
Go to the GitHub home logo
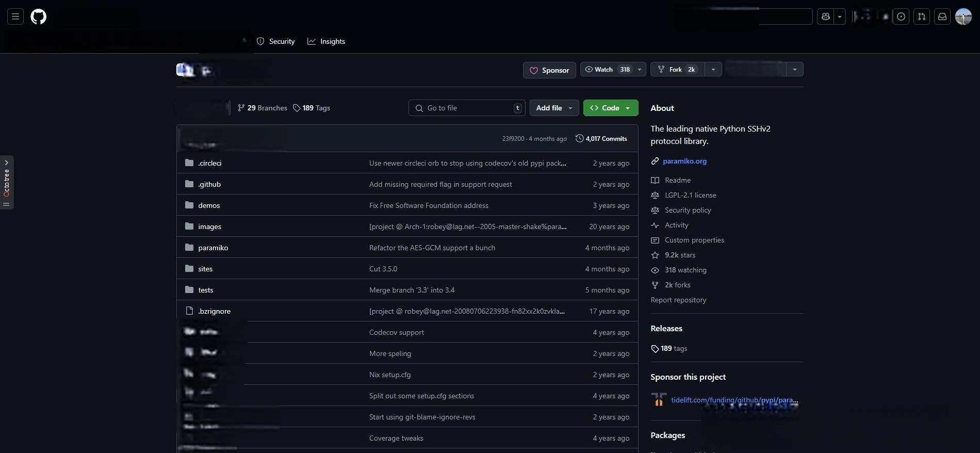(39, 17)
